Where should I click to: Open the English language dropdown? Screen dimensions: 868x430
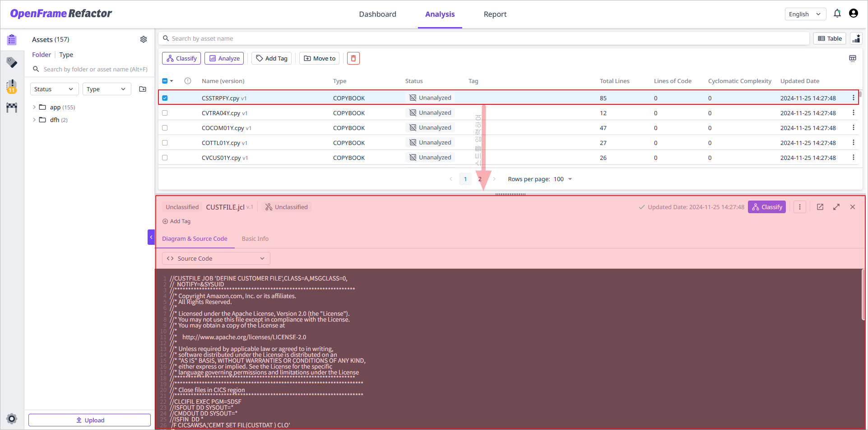point(805,14)
